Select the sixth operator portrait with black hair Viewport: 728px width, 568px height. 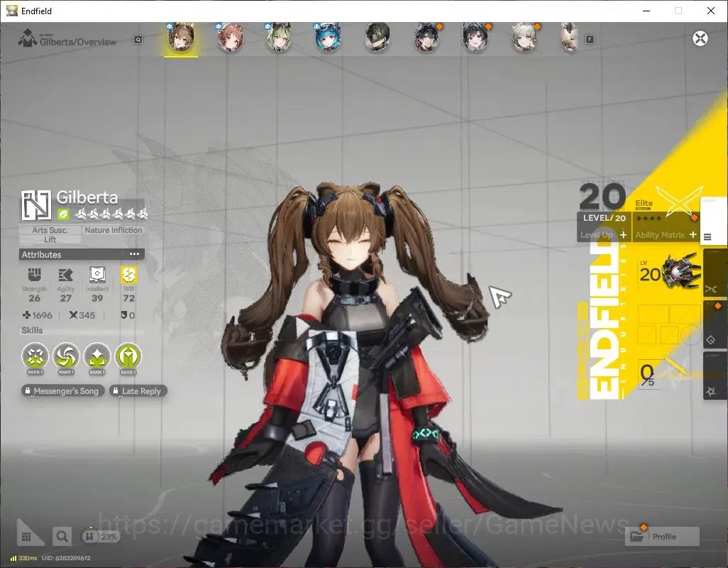pos(426,38)
